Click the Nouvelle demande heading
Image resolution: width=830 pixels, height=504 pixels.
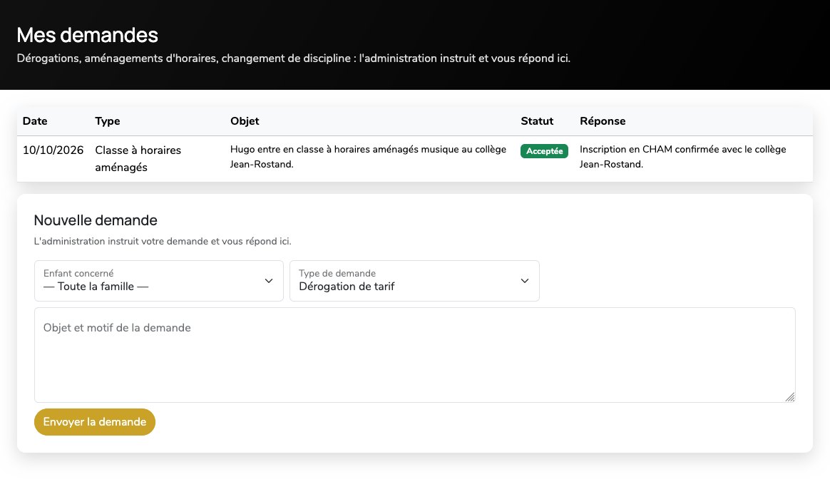tap(96, 220)
